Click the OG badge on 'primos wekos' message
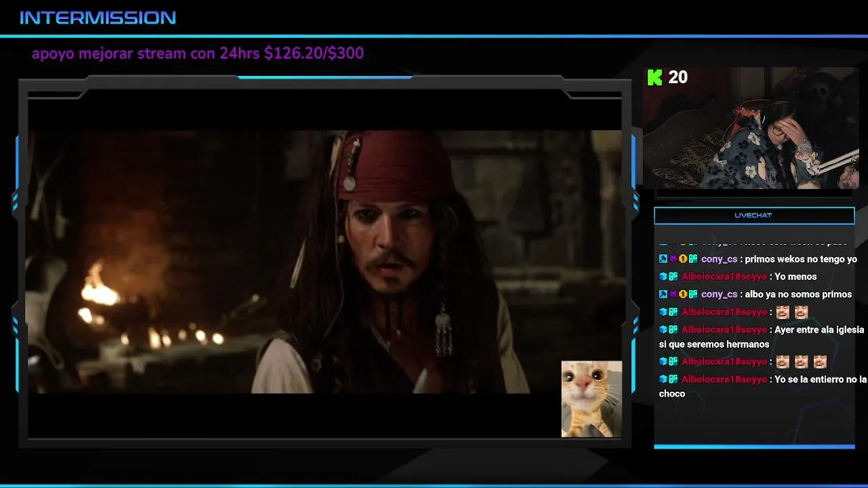The width and height of the screenshot is (868, 488). point(693,259)
